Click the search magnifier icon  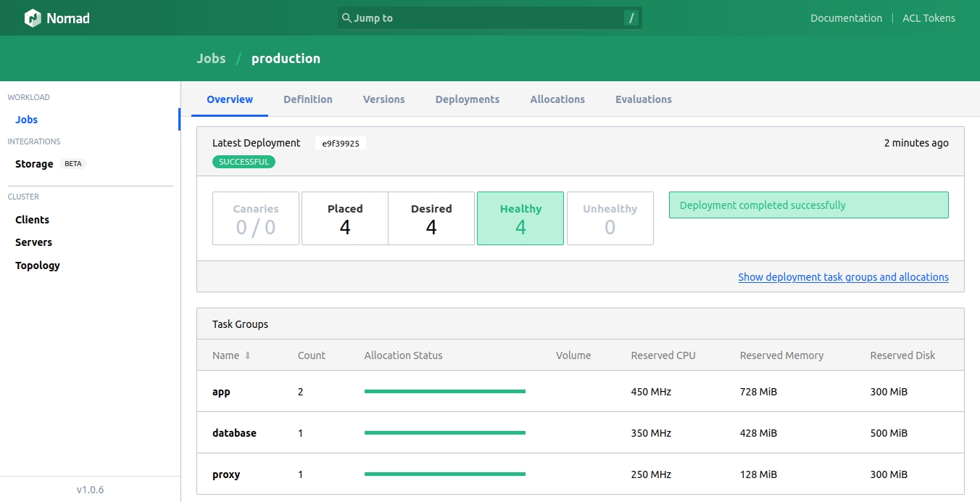point(346,17)
